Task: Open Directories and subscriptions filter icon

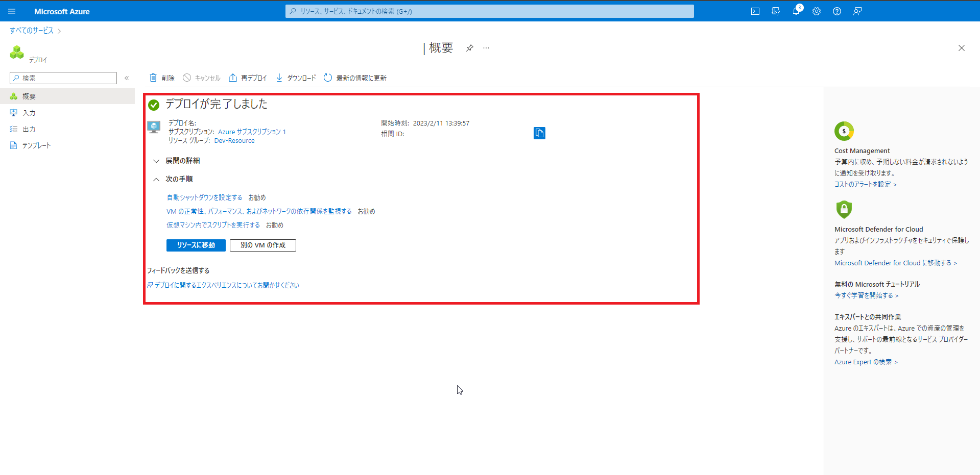Action: 776,11
